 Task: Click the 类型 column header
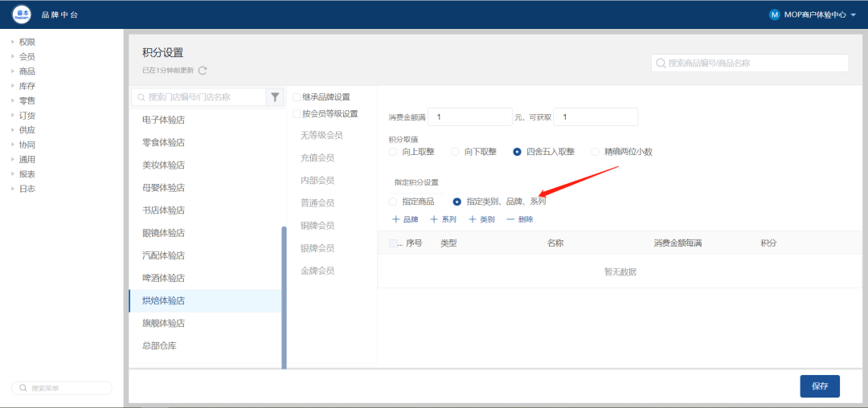(448, 243)
